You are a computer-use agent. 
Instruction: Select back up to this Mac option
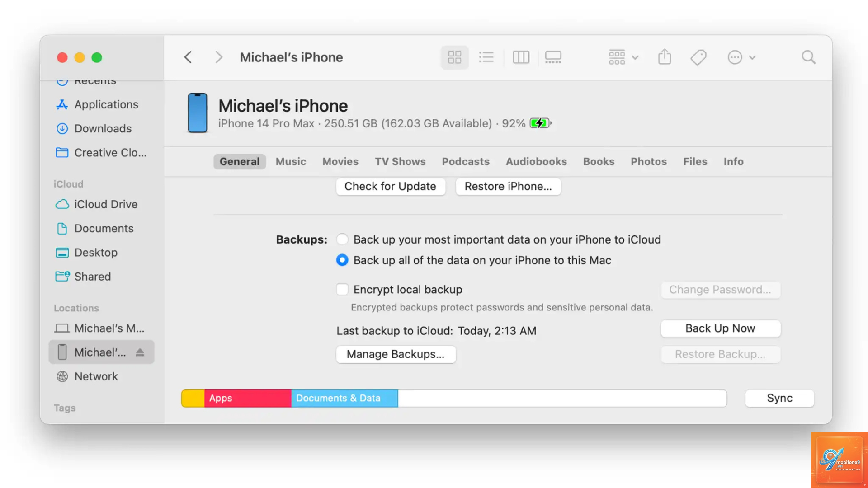click(x=342, y=260)
